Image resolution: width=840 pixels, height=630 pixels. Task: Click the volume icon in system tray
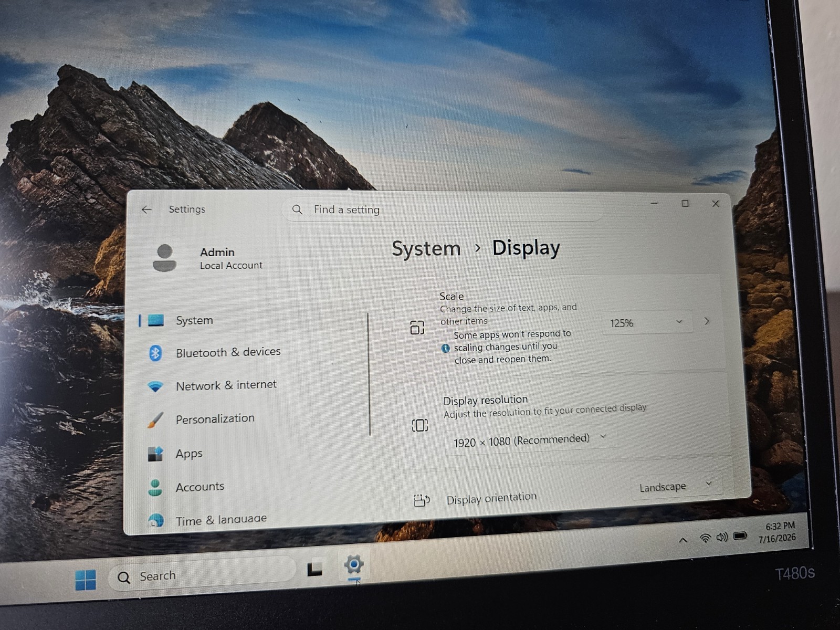tap(722, 537)
